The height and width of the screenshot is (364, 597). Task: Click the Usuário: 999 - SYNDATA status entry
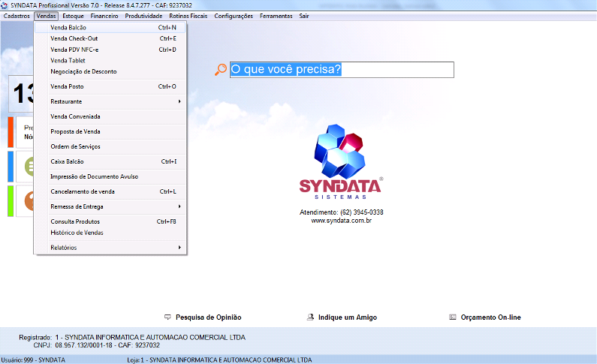click(x=33, y=359)
